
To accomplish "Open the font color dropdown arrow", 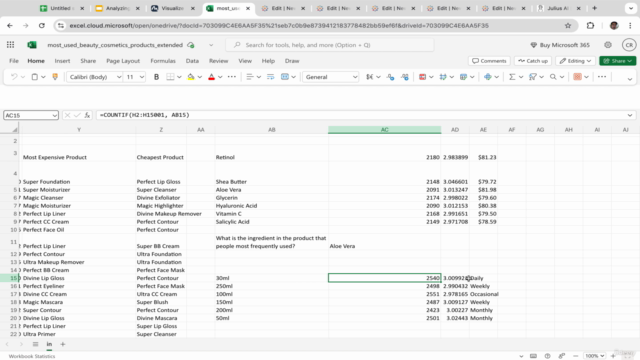I will (220, 77).
